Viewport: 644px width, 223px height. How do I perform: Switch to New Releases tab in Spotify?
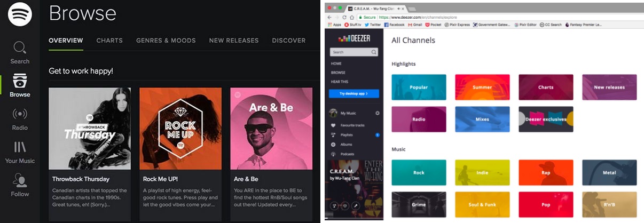tap(234, 41)
